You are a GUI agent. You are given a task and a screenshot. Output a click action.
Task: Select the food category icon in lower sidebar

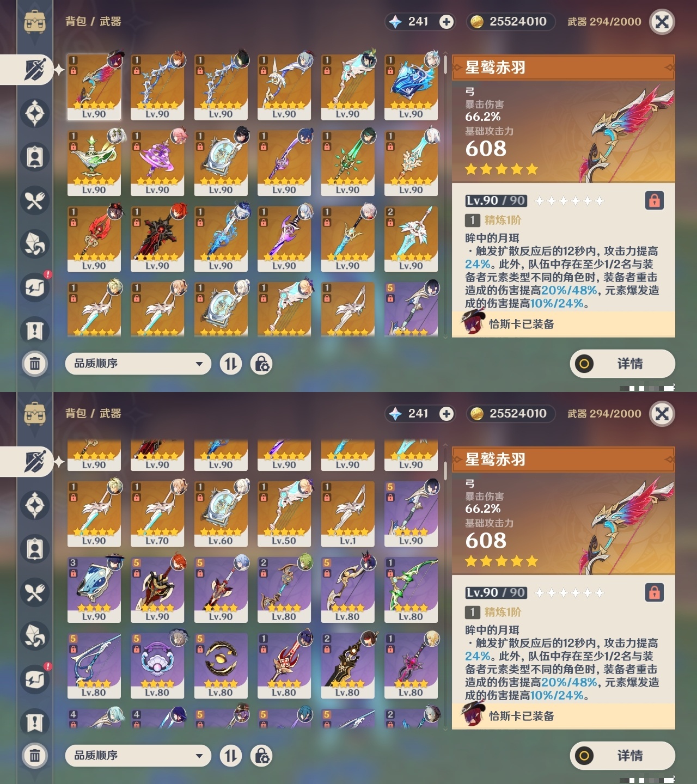tap(35, 592)
